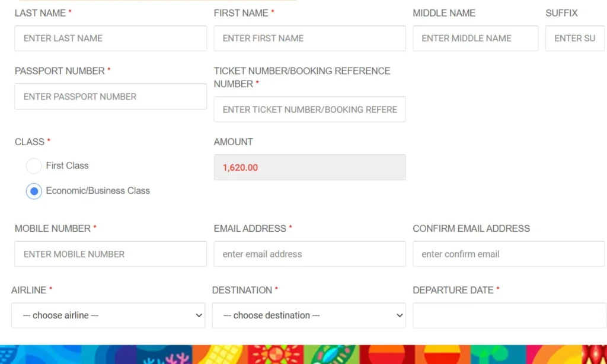
Task: Click the airline dropdown chevron arrow
Action: [198, 315]
